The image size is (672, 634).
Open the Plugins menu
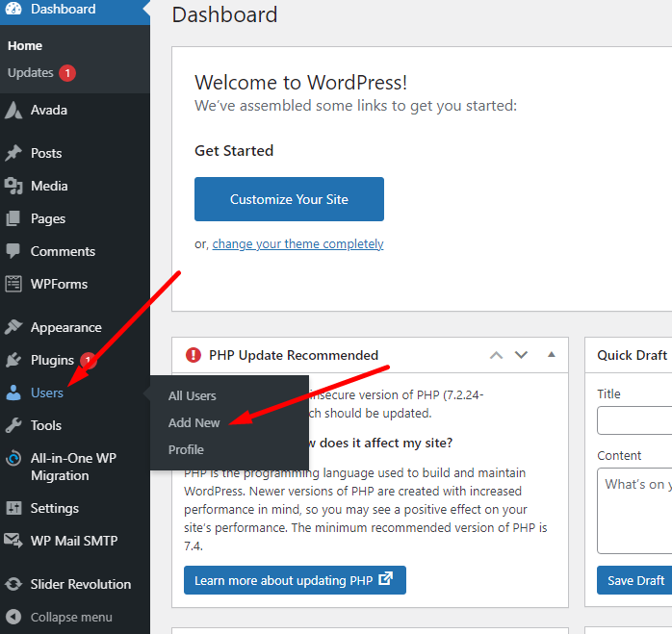click(x=52, y=360)
